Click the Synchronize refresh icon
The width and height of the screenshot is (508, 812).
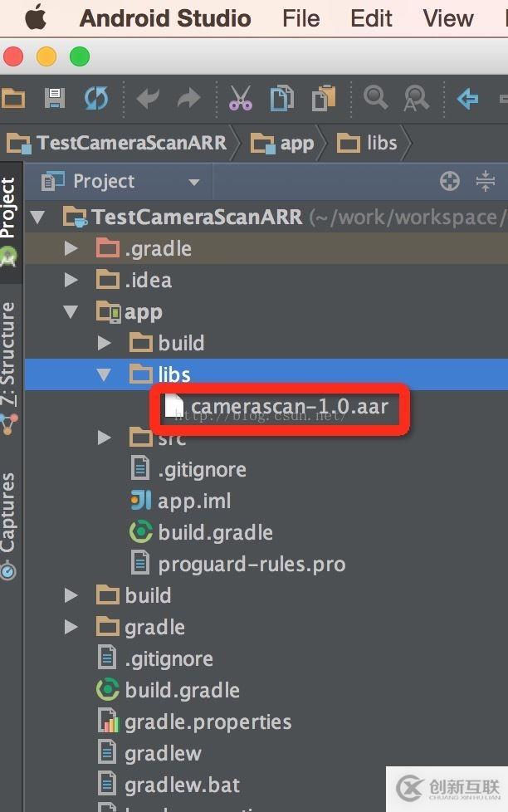point(96,98)
